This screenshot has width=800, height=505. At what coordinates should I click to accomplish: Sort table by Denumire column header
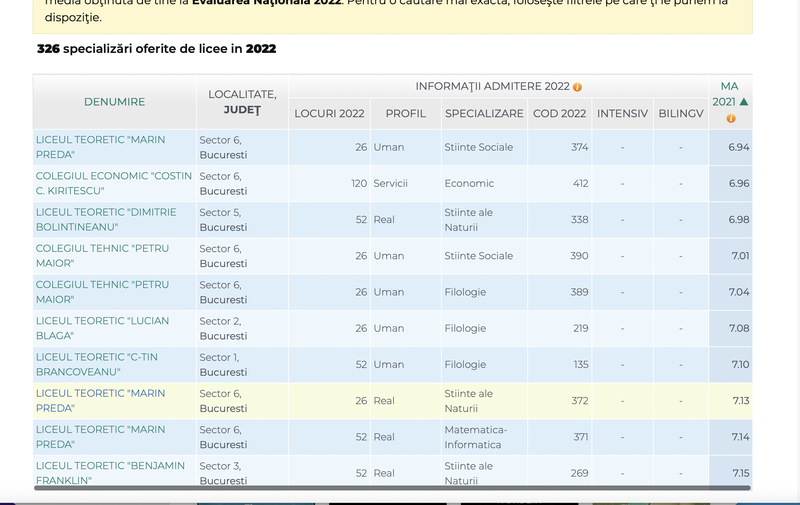[x=114, y=102]
